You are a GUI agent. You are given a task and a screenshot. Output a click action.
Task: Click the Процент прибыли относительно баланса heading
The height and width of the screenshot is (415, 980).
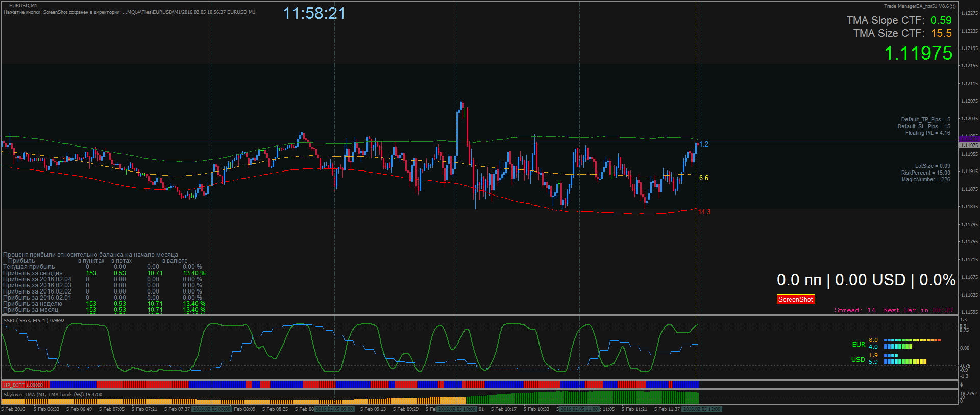coord(90,255)
